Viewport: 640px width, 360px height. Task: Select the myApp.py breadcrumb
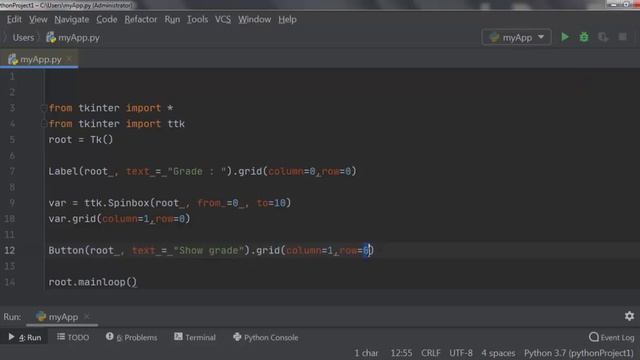[x=73, y=38]
